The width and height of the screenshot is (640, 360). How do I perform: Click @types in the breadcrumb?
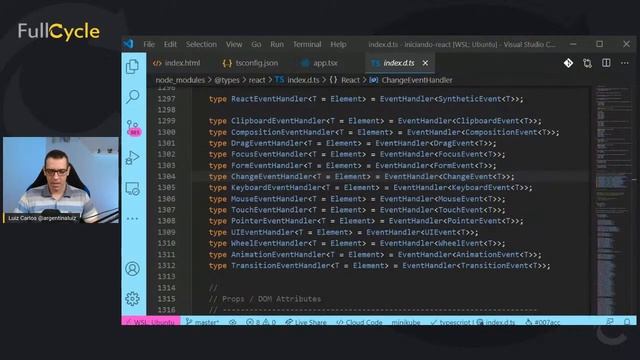(x=227, y=80)
